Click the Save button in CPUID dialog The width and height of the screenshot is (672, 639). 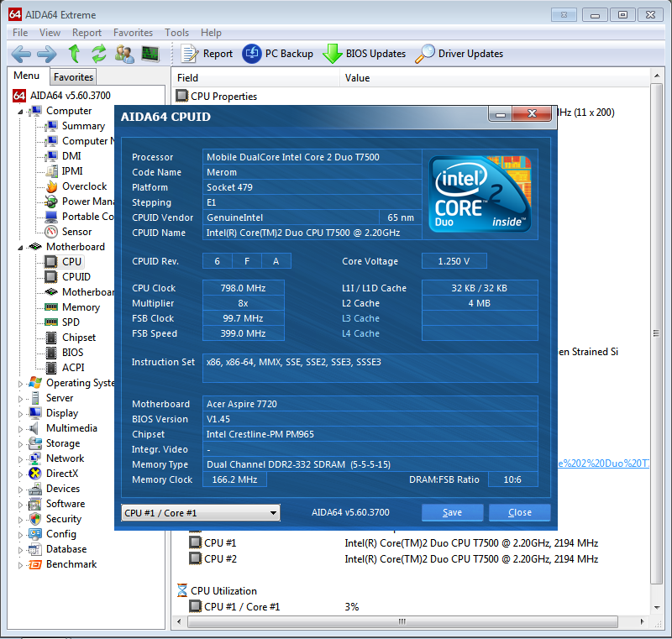(452, 512)
